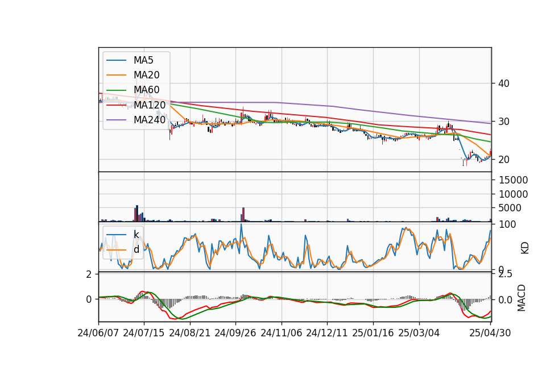
Task: Click the purple MA240 legend line sample
Action: pos(116,120)
